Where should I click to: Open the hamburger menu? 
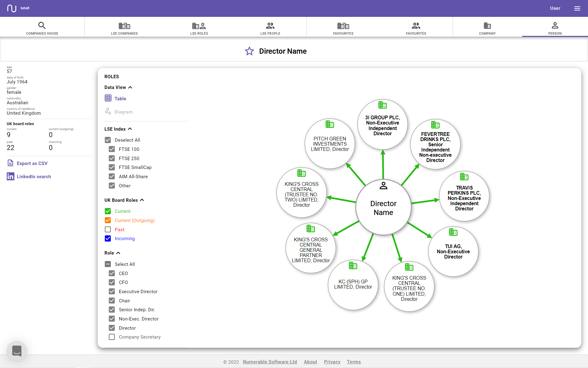click(577, 8)
